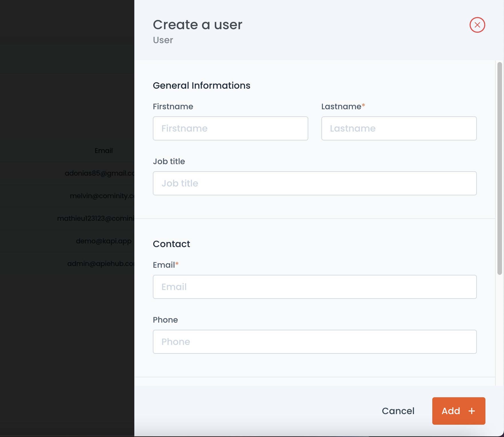Focus the Phone input box
Screen dimensions: 504x437
(315, 342)
